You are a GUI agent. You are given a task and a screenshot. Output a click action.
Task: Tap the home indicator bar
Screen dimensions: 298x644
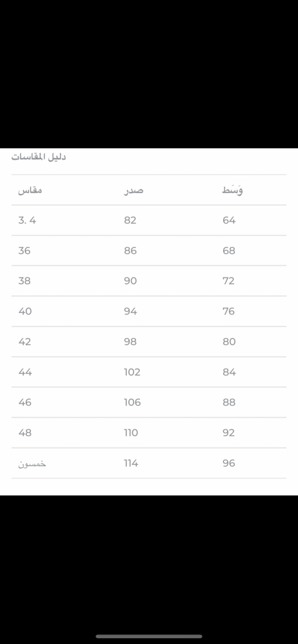(x=149, y=636)
